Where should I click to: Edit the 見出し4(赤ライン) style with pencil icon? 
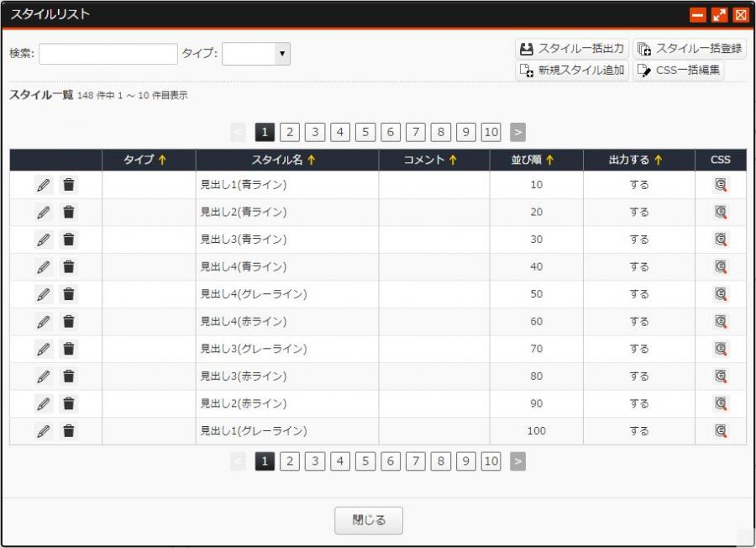click(x=44, y=322)
